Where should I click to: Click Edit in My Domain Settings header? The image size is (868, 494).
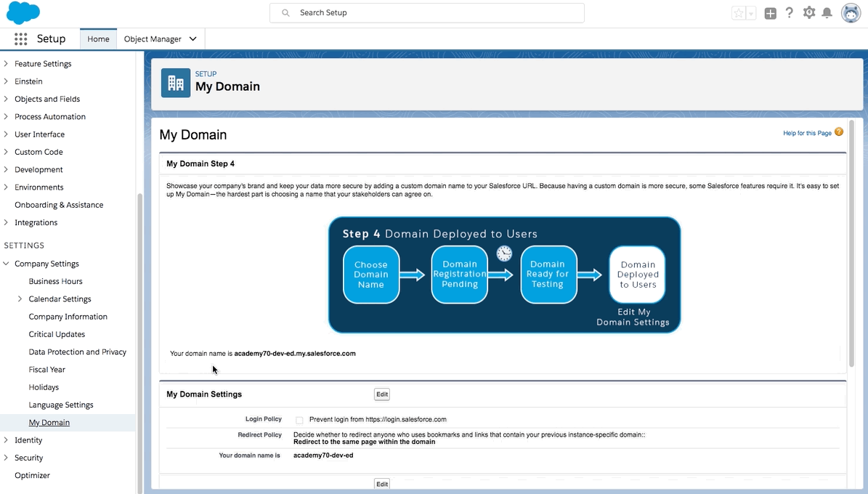tap(382, 394)
